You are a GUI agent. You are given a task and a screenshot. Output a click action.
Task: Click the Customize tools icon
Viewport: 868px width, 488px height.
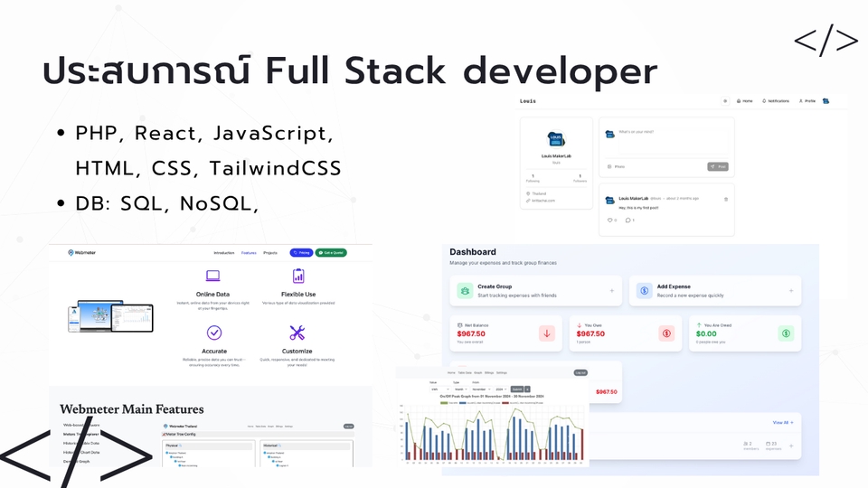coord(297,333)
